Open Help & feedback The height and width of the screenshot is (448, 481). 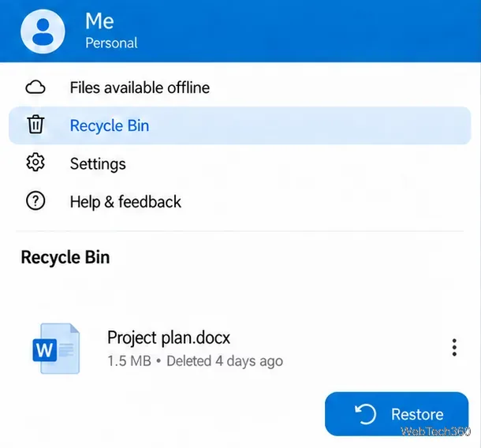coord(125,202)
